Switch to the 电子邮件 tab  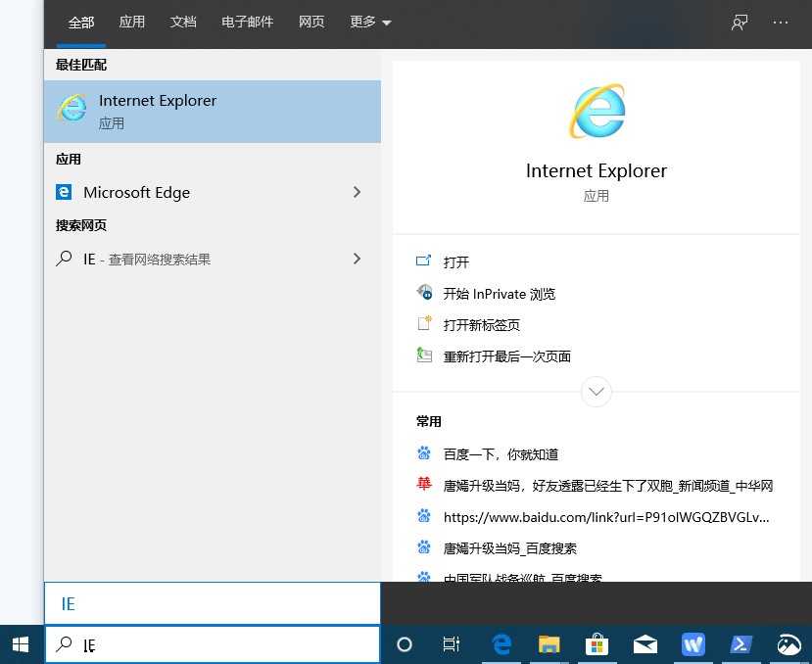(247, 23)
